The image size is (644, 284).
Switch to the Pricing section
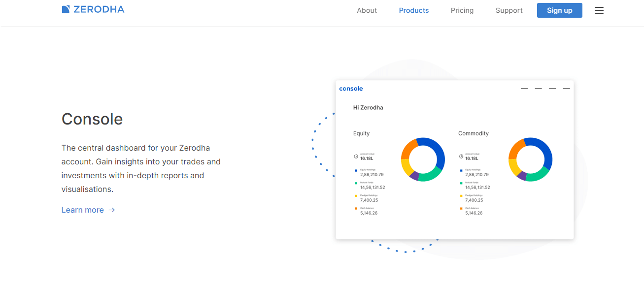click(462, 10)
